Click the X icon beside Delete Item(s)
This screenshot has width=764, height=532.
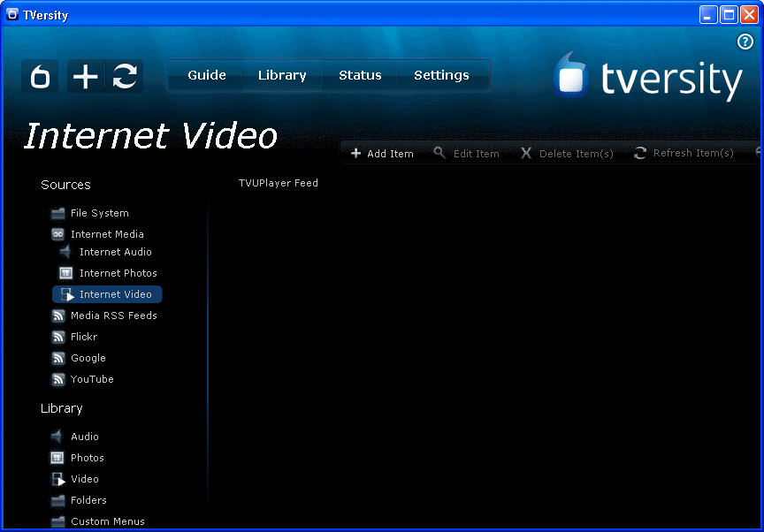pyautogui.click(x=526, y=153)
